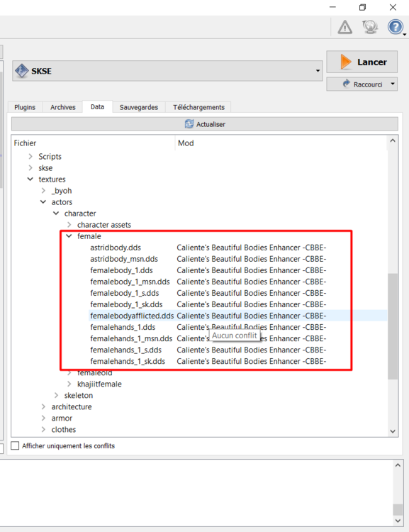The image size is (409, 532).
Task: Select astridbody_msn.dds file
Action: [x=124, y=259]
